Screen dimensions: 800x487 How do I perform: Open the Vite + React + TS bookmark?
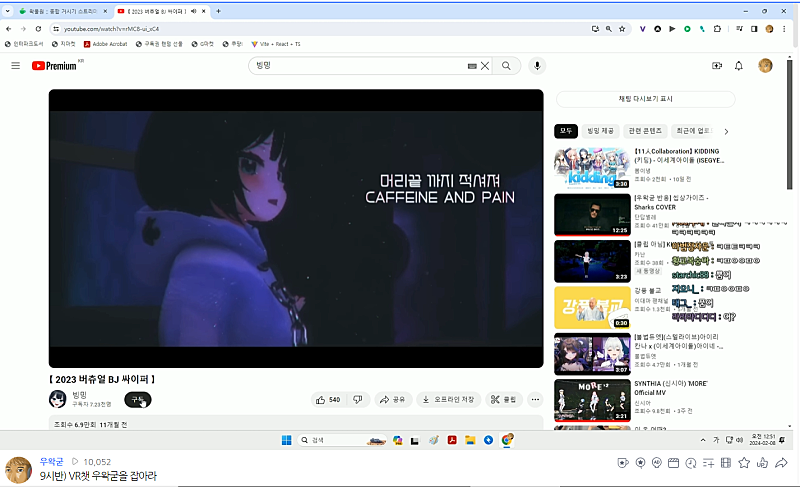point(276,44)
